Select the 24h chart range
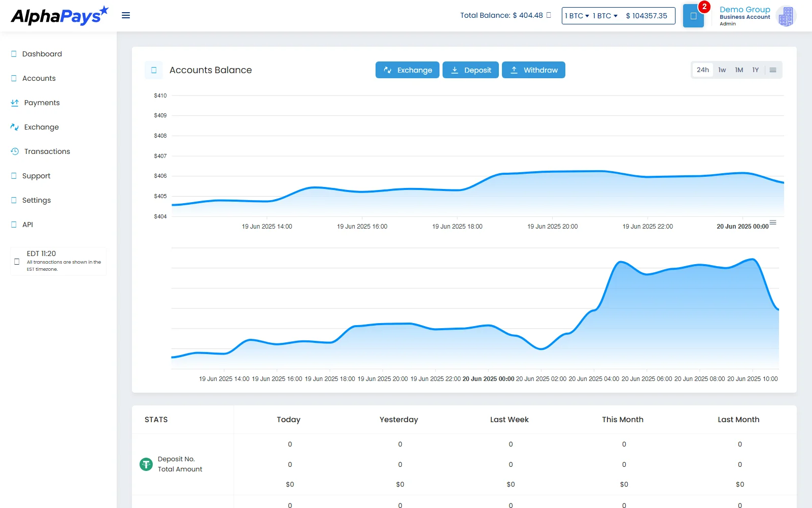Image resolution: width=812 pixels, height=508 pixels. [703, 70]
